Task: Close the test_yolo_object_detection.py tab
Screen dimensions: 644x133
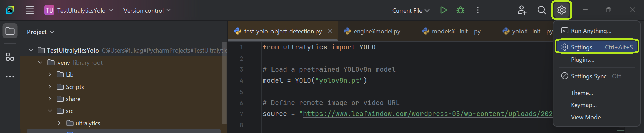Action: click(x=330, y=31)
